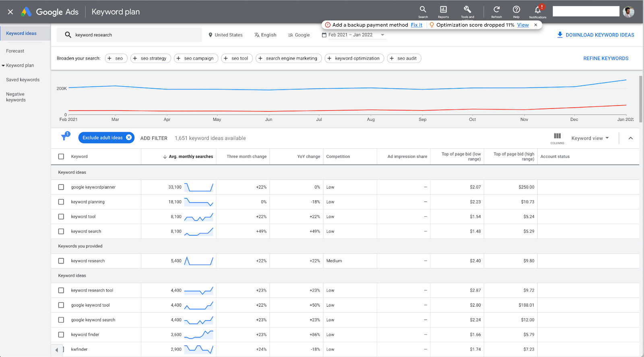
Task: Add 'seo campaign' to the search
Action: [x=196, y=58]
